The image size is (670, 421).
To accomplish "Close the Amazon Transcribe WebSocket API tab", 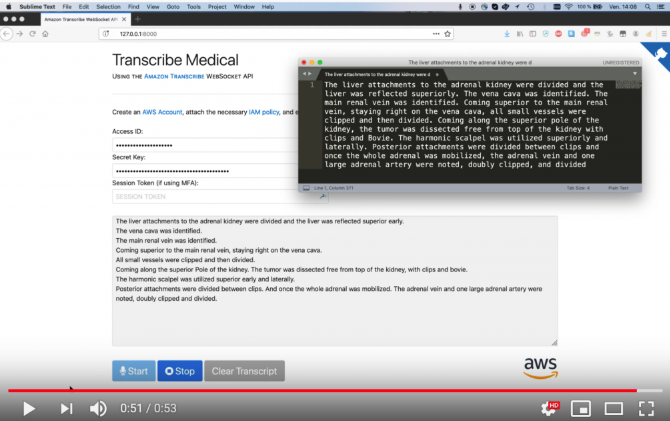I will coord(124,19).
